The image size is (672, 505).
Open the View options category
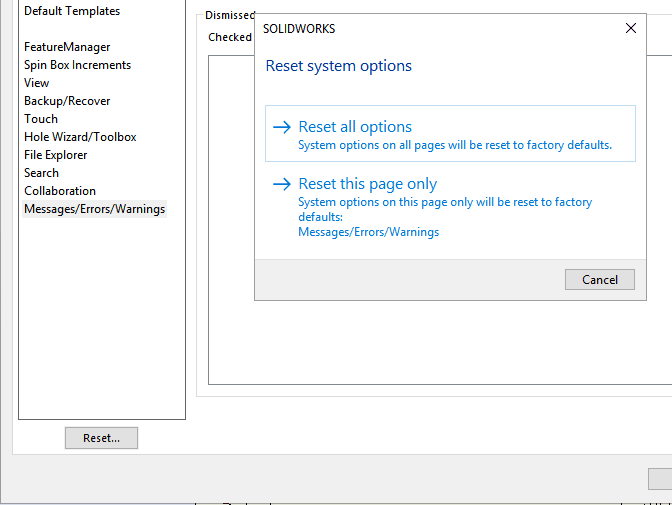point(37,83)
